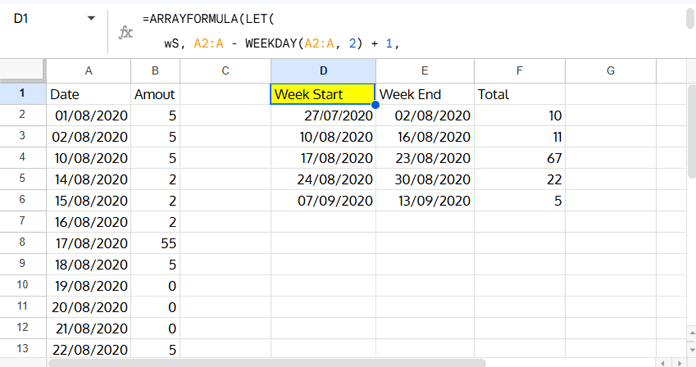Select column G header
This screenshot has width=696, height=367.
point(611,71)
